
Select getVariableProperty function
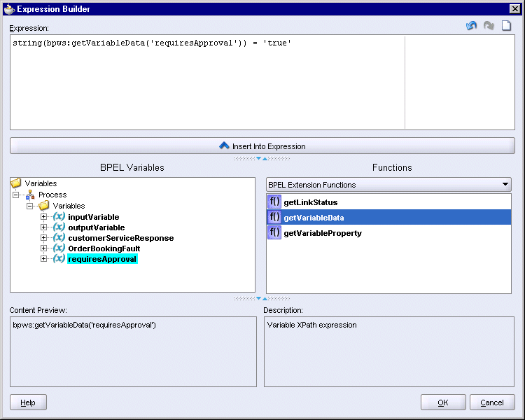pyautogui.click(x=388, y=233)
